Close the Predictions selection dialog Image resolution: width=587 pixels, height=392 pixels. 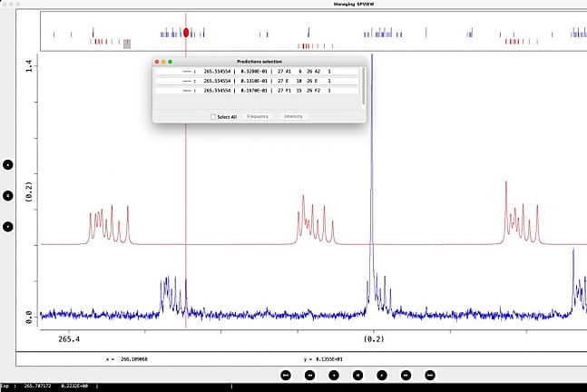pyautogui.click(x=157, y=62)
